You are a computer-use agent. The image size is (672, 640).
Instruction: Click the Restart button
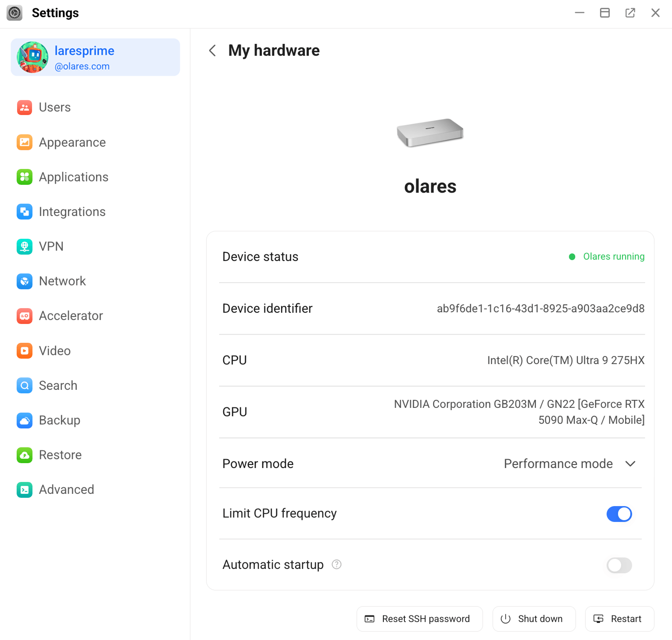point(620,619)
